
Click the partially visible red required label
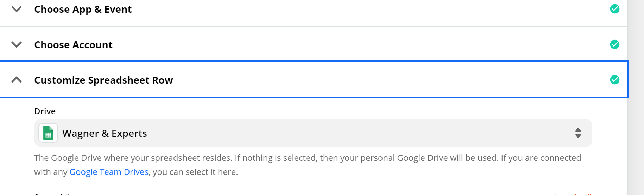[573, 194]
